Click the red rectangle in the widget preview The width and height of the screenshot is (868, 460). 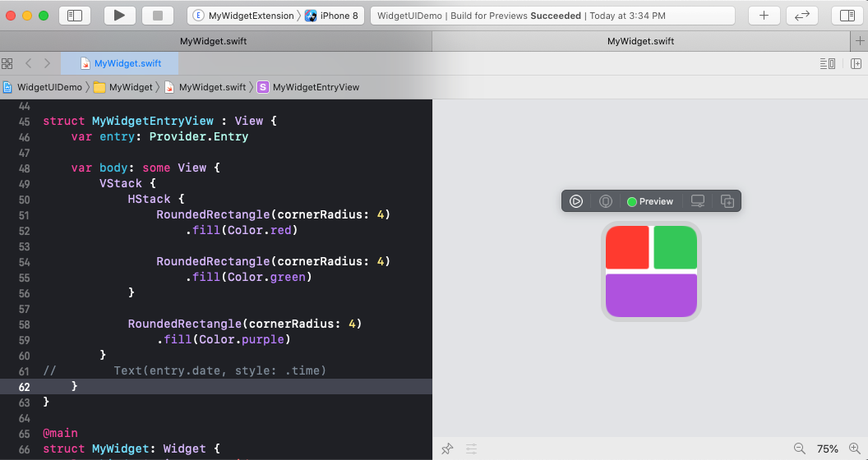(627, 247)
